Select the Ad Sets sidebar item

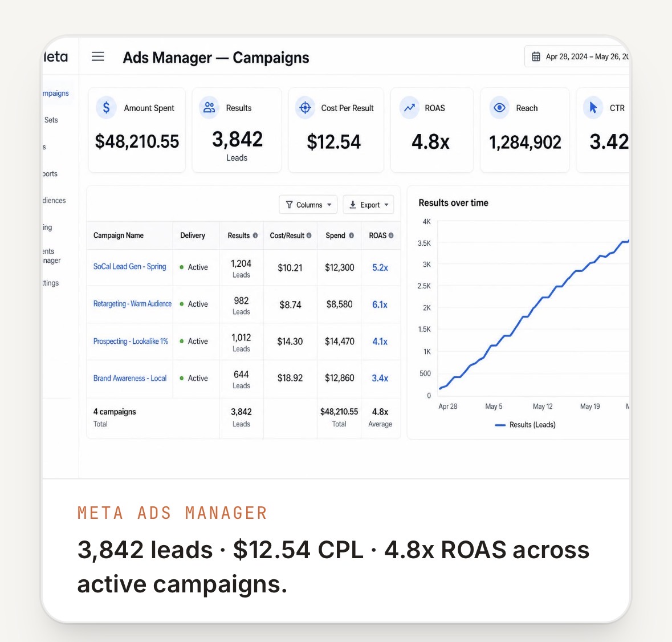point(51,120)
